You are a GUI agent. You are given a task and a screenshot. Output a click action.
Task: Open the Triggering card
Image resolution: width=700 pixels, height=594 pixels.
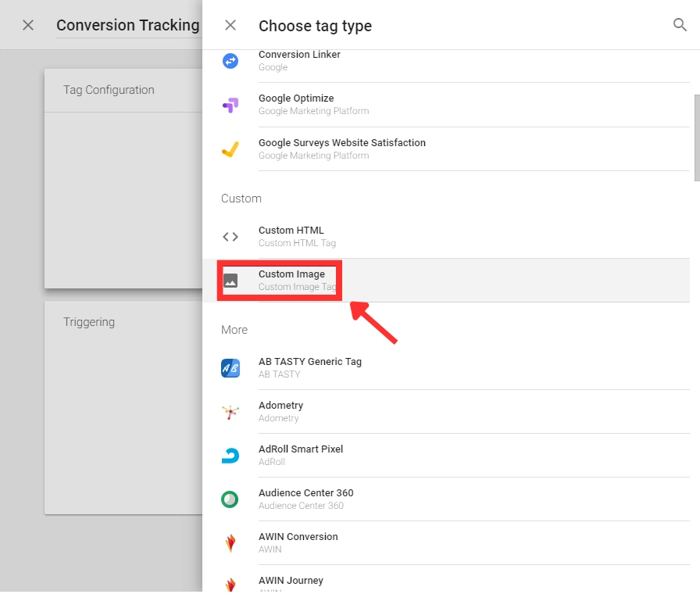tap(123, 407)
